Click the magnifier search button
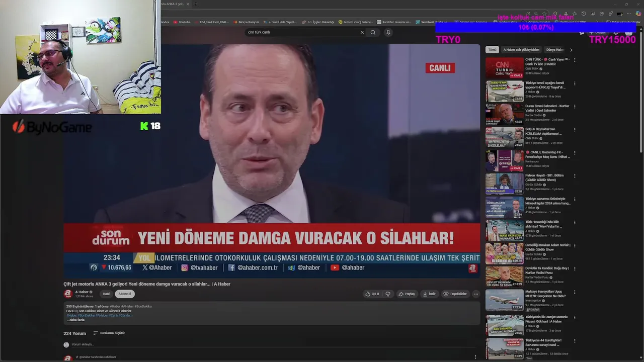The height and width of the screenshot is (362, 644). pos(373,32)
